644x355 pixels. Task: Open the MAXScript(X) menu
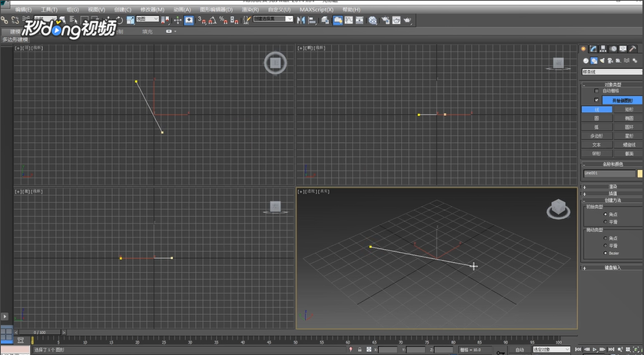[317, 9]
